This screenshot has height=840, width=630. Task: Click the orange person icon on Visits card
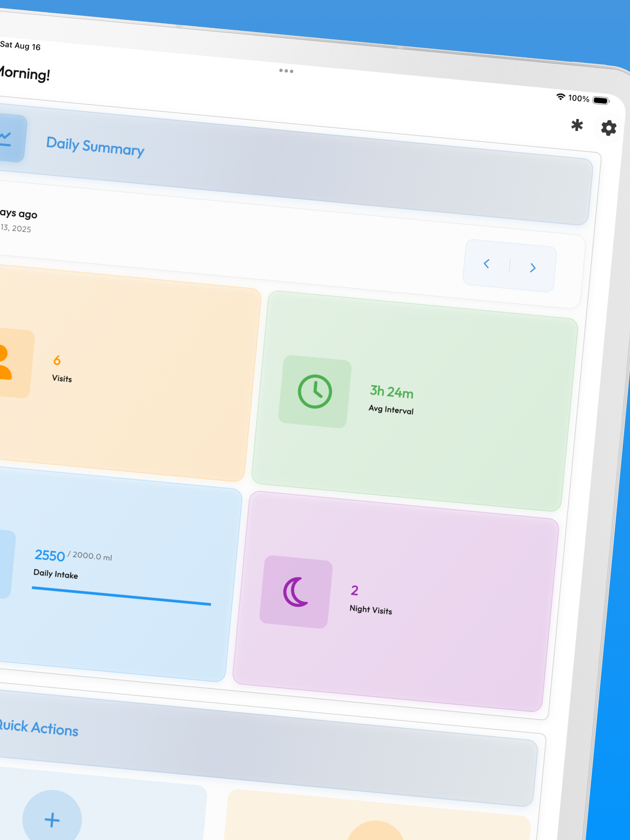point(5,362)
